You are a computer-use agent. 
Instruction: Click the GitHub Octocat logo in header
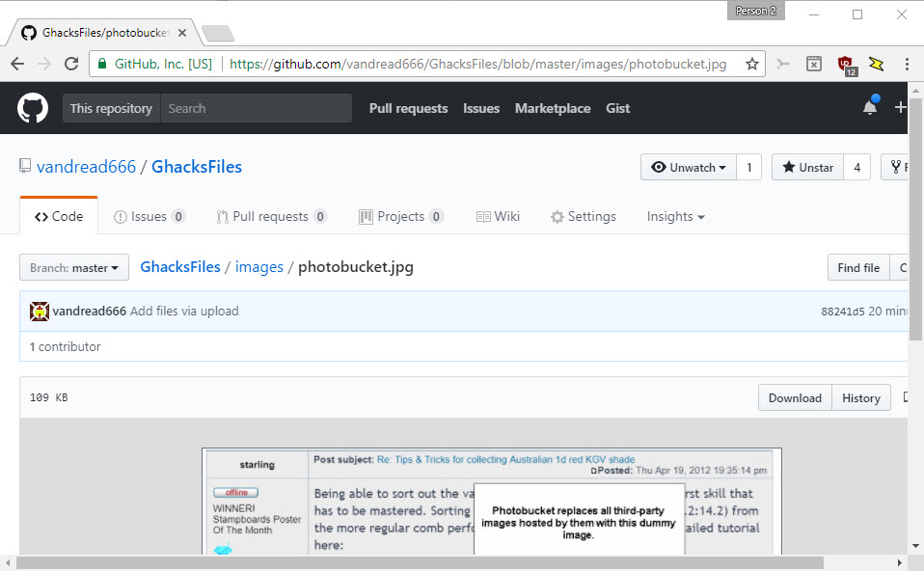click(33, 108)
